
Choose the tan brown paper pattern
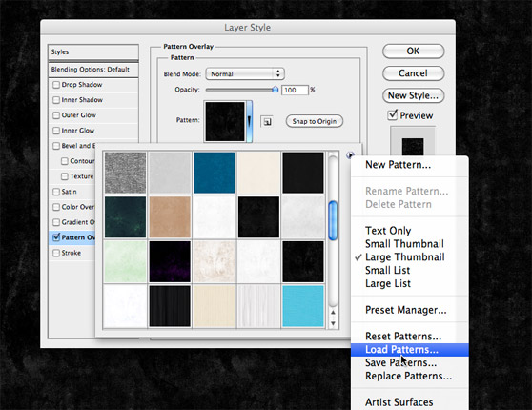pyautogui.click(x=170, y=217)
